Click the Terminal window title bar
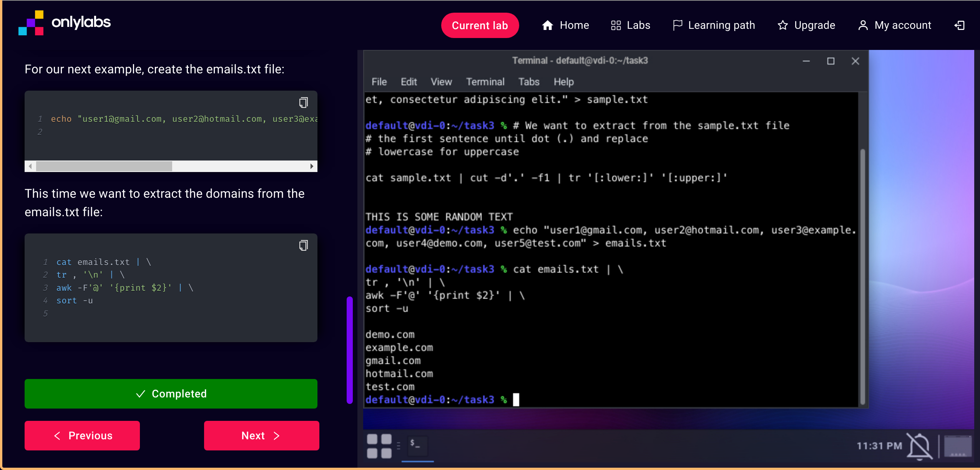 (580, 61)
